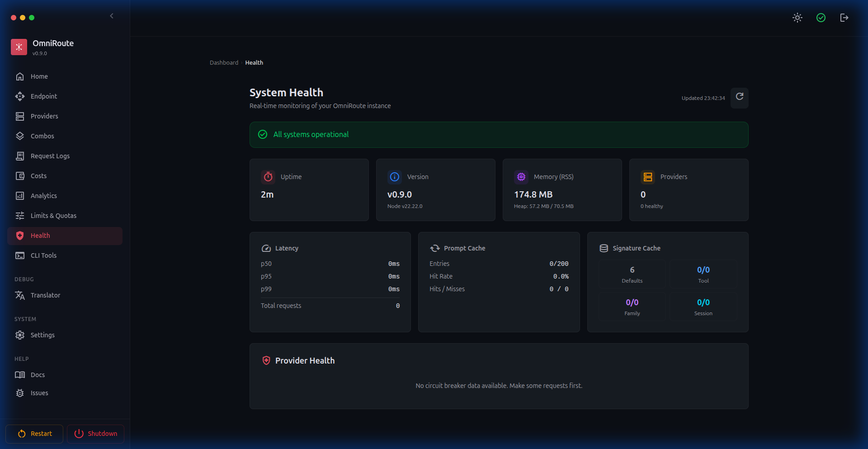Click the green status check icon

click(821, 18)
